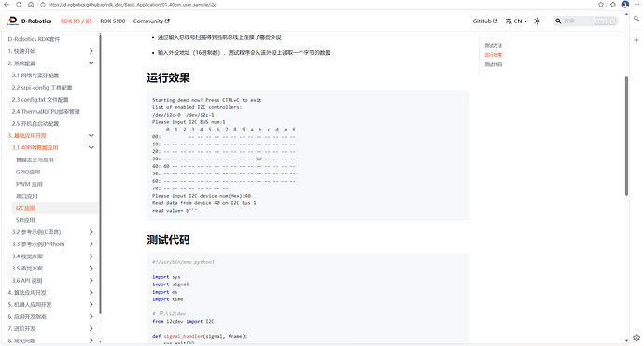Image resolution: width=644 pixels, height=346 pixels.
Task: Expand 3.5 声觉方案 chevron
Action: tap(91, 269)
